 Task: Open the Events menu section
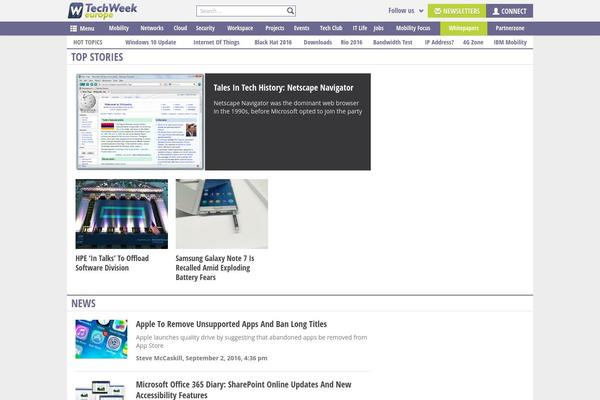302,28
